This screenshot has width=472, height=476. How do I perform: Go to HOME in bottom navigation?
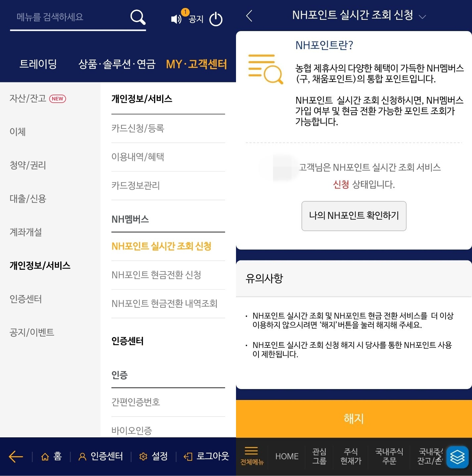287,456
